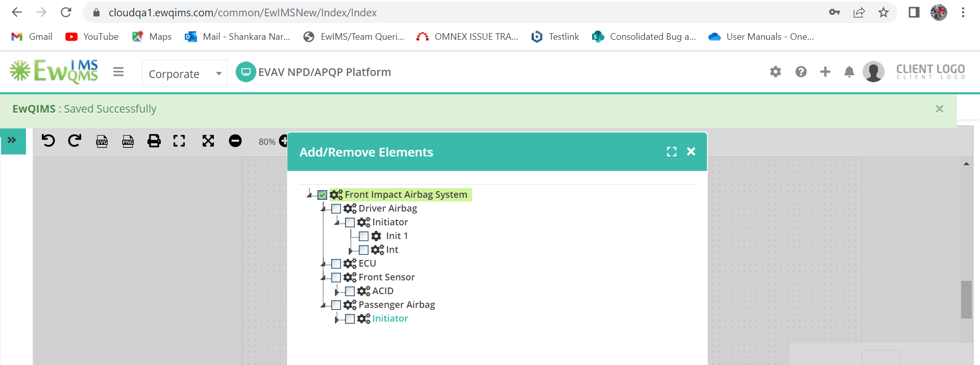Go back in browser history
980x365 pixels.
(17, 12)
